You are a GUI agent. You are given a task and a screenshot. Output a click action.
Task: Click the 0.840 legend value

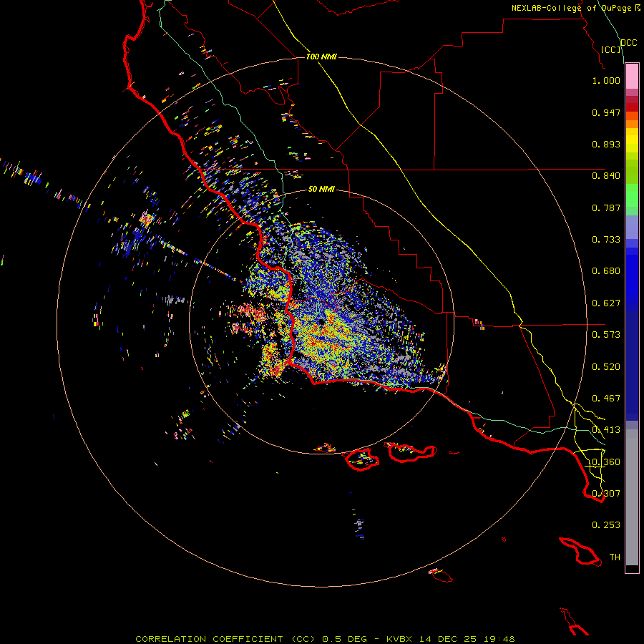click(606, 176)
